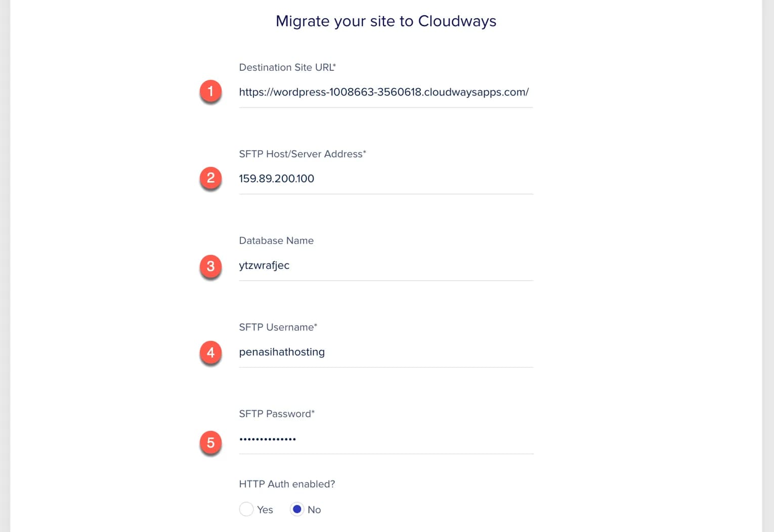Click the red step marker numbered 5
The height and width of the screenshot is (532, 774).
210,442
